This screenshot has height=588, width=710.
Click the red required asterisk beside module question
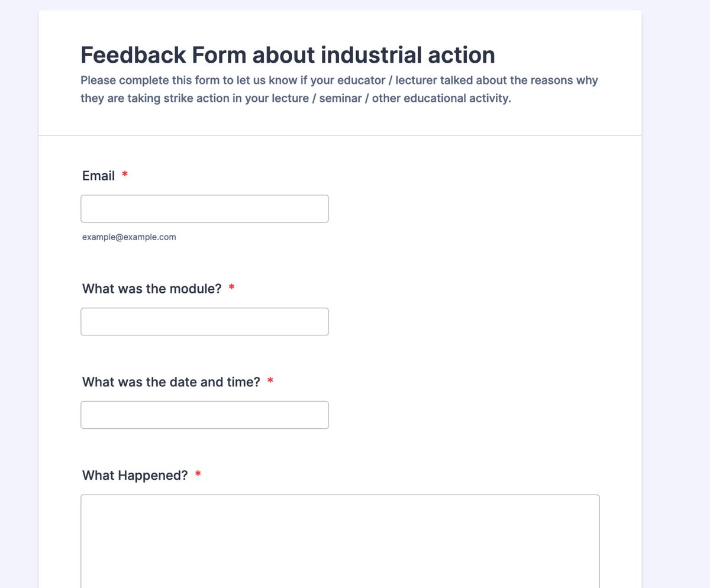click(231, 287)
